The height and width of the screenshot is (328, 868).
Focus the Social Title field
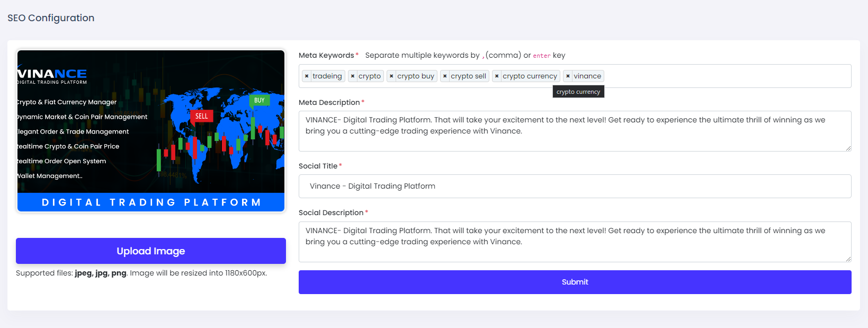(575, 187)
